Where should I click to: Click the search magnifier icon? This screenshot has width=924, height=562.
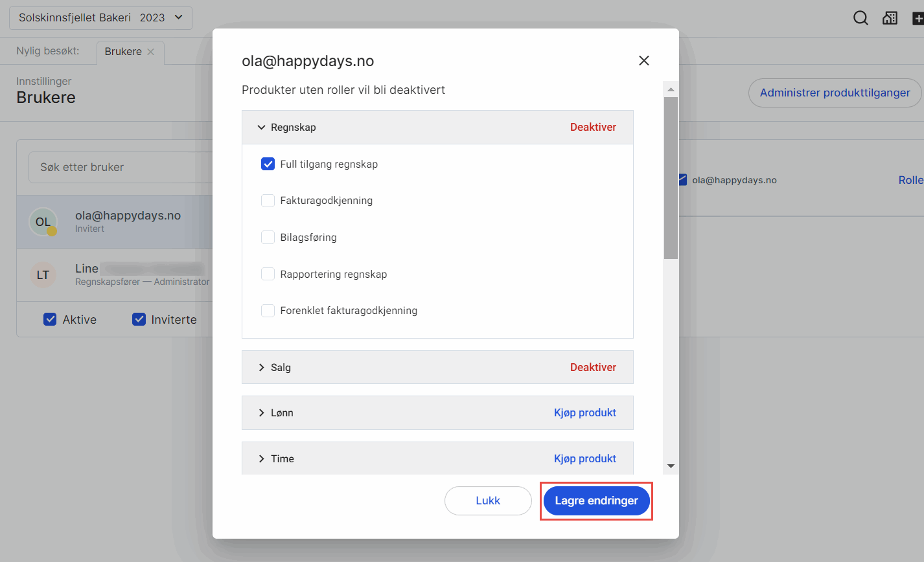point(860,18)
